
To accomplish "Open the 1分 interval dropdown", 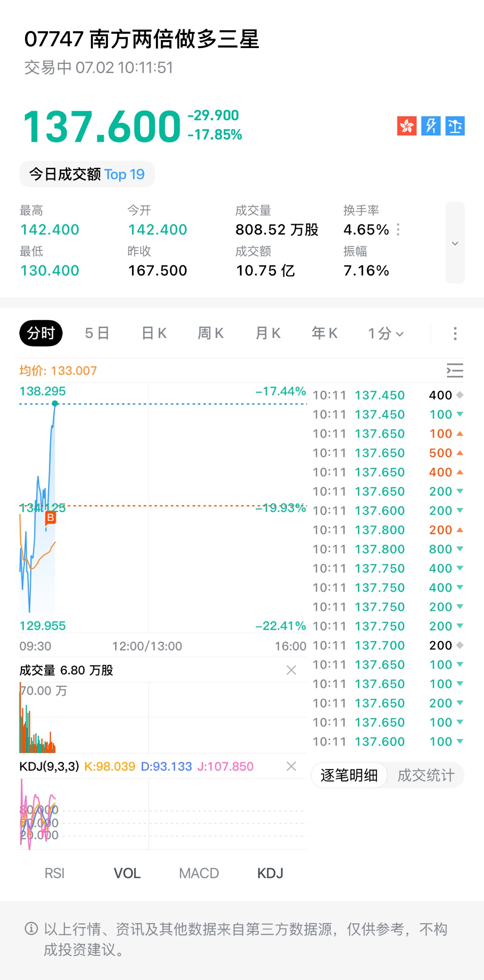I will pos(386,333).
